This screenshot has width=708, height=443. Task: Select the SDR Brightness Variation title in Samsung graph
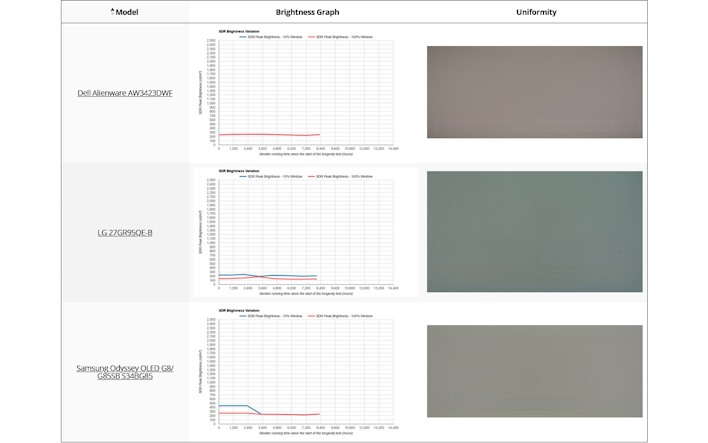pos(239,311)
